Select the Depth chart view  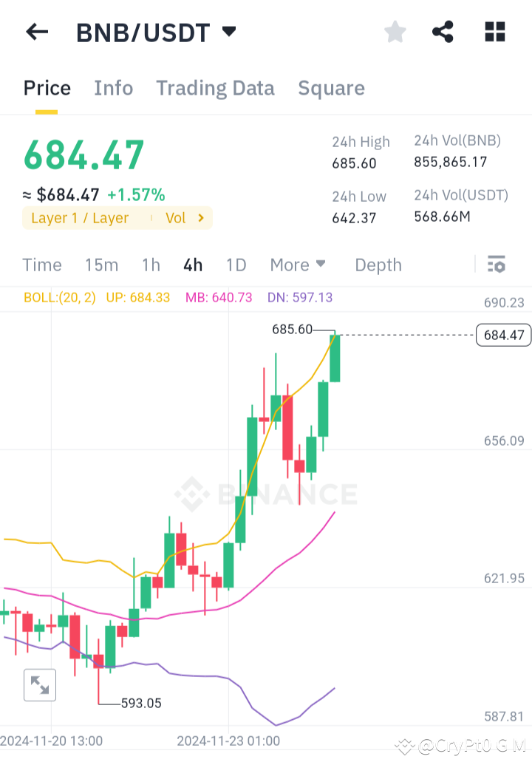tap(378, 264)
